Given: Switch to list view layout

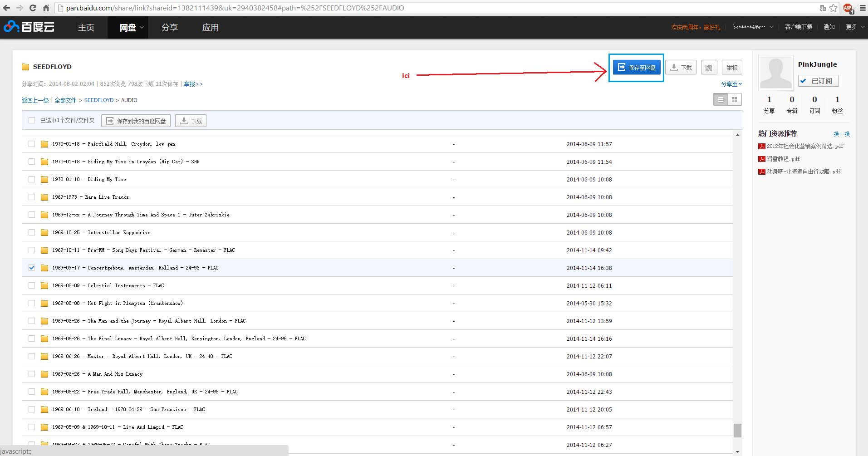Looking at the screenshot, I should 721,100.
